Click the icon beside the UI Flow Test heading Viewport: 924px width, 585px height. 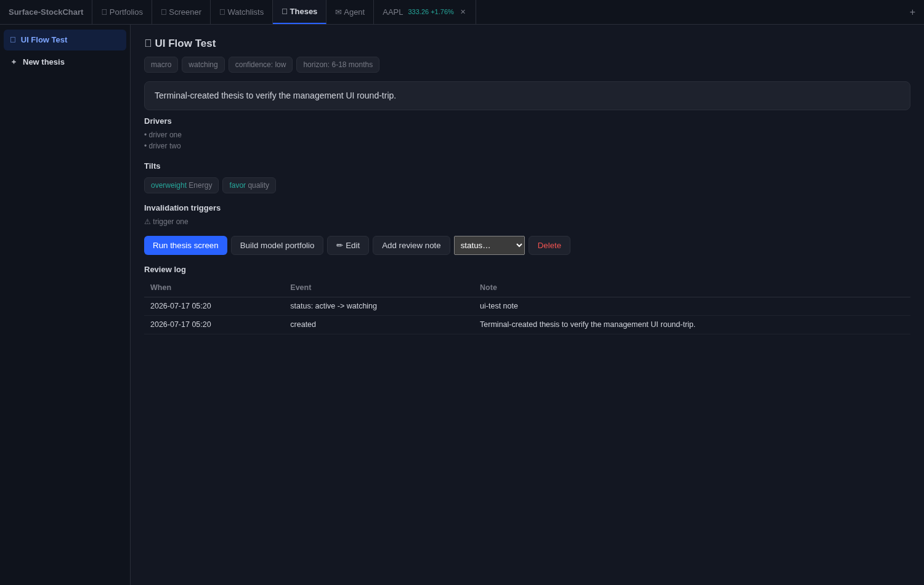coord(148,44)
